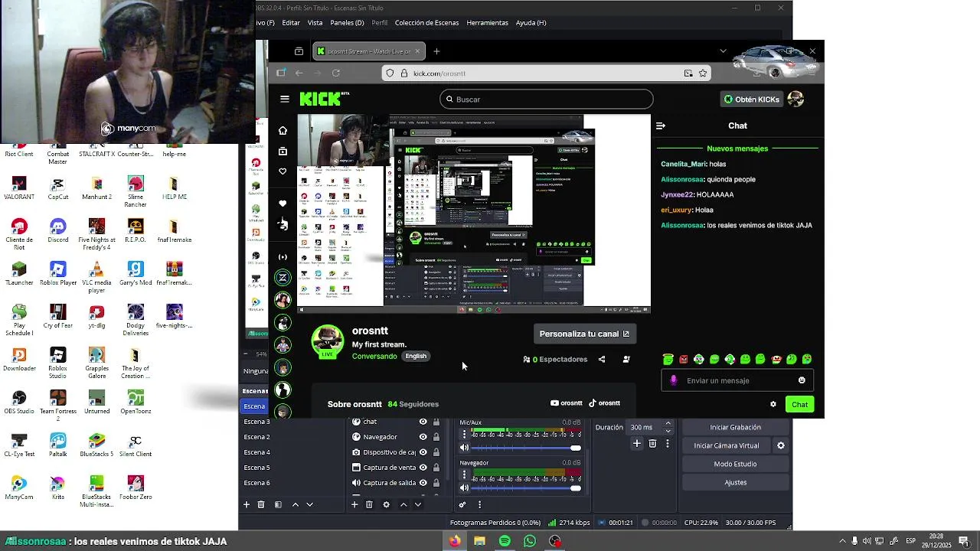This screenshot has width=980, height=551.
Task: Open the Ayuda (H) menu
Action: [531, 23]
